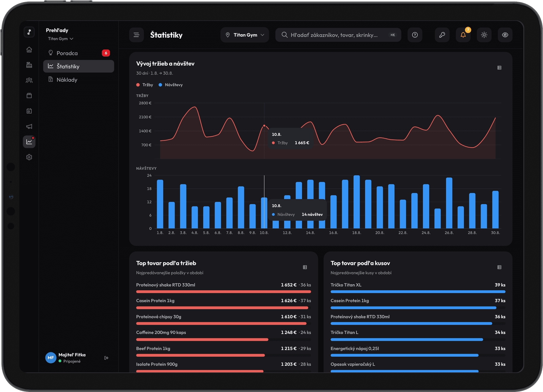Click the visits bar for 26.8.

(x=449, y=203)
